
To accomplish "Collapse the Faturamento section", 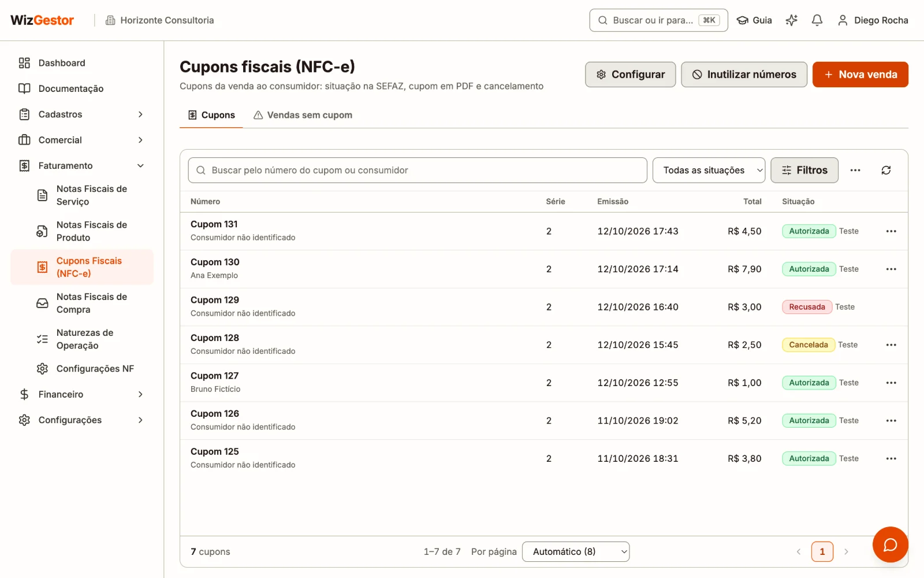I will point(82,166).
